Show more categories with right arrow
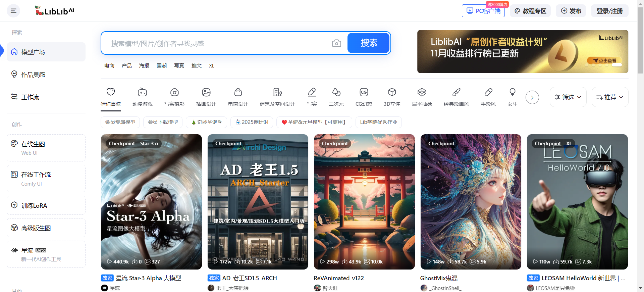 (x=532, y=97)
